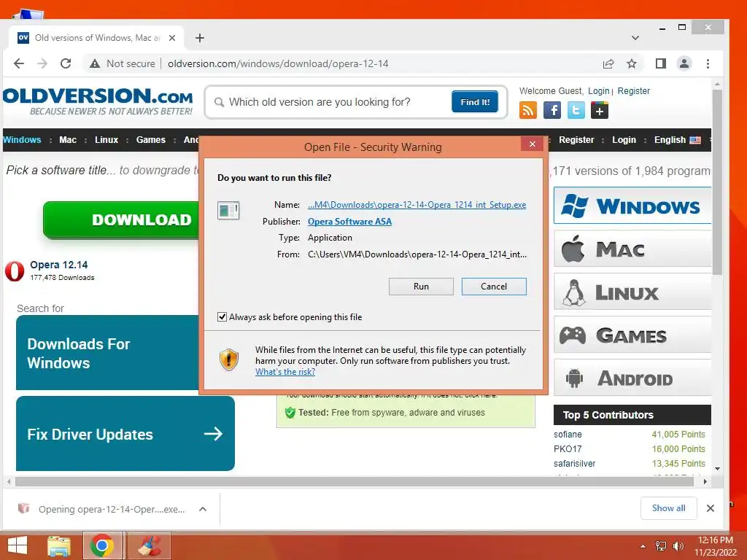Expand the opera download item chevron menu
The image size is (747, 560).
203,509
